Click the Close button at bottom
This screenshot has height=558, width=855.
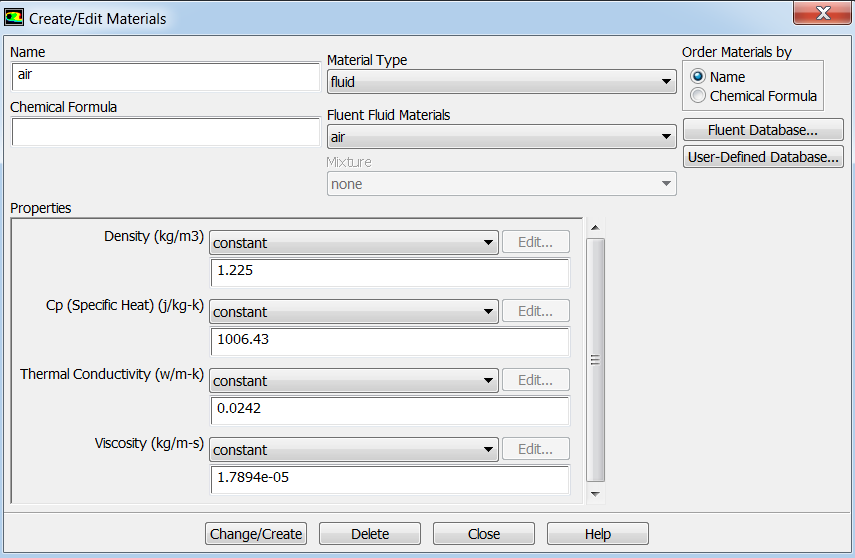point(484,533)
